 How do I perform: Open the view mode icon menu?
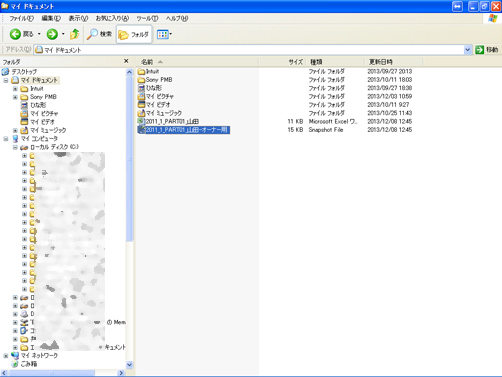coord(163,34)
